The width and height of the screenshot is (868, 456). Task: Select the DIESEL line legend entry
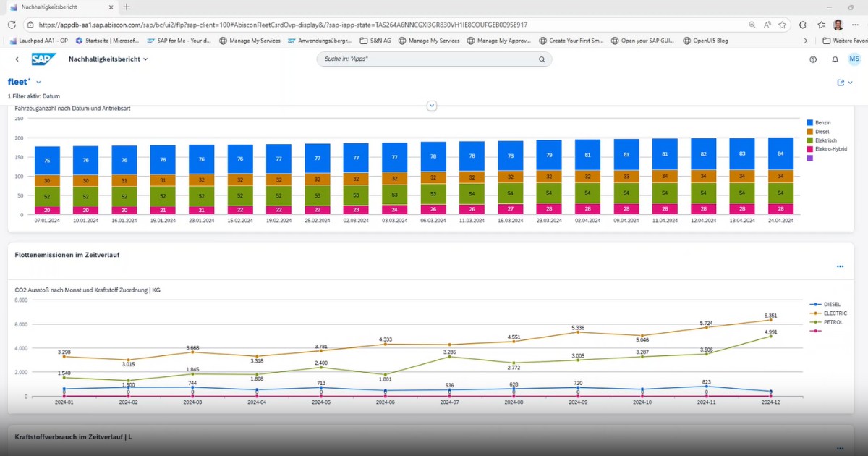coord(825,305)
